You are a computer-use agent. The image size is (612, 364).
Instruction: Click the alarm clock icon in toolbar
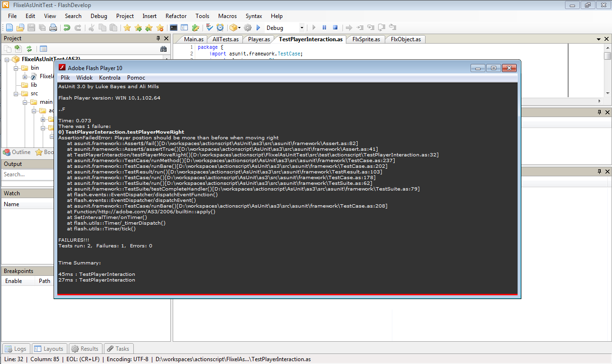(x=220, y=28)
